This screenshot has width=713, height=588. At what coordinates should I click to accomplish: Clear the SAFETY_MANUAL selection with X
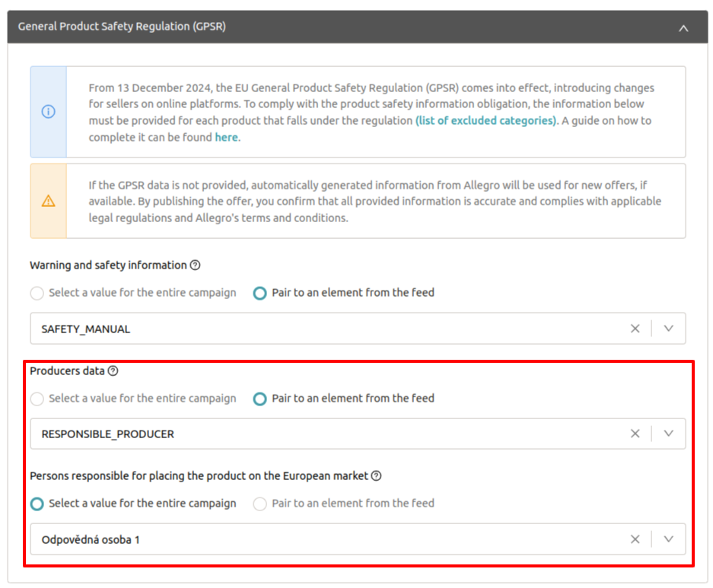[x=635, y=329]
